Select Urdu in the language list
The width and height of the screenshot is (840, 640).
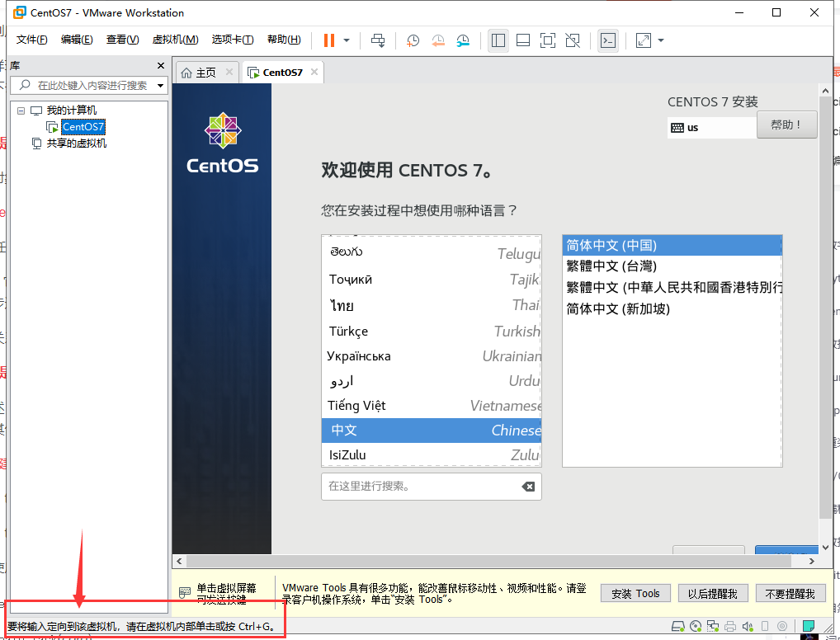click(432, 381)
